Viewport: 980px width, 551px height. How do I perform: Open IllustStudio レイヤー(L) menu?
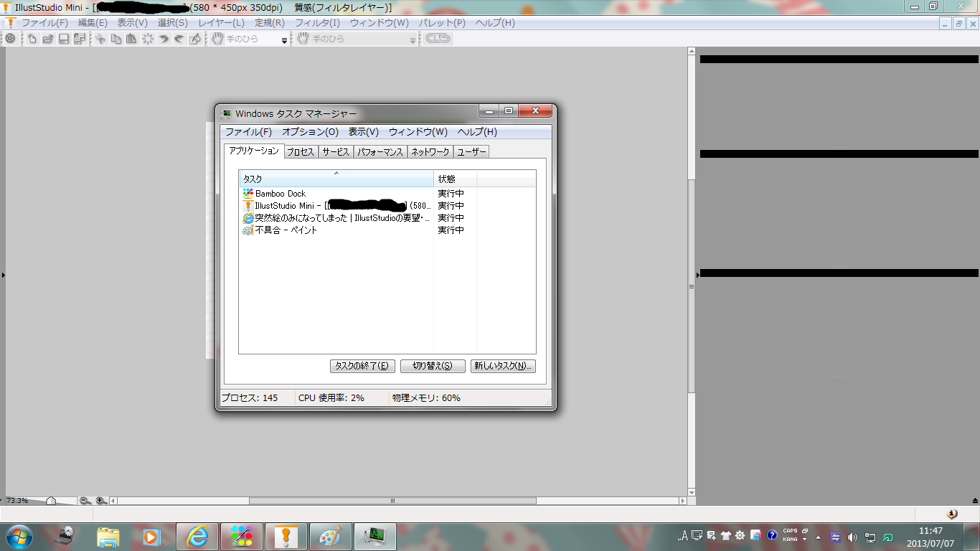click(221, 23)
